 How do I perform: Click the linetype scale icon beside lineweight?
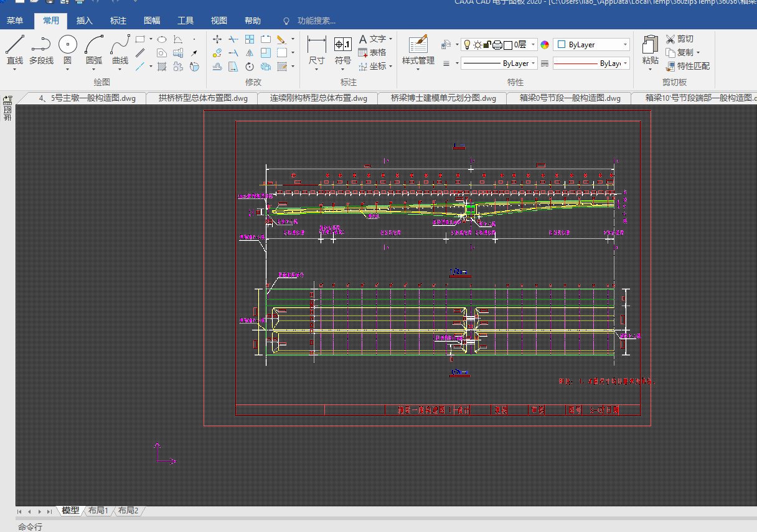[545, 63]
